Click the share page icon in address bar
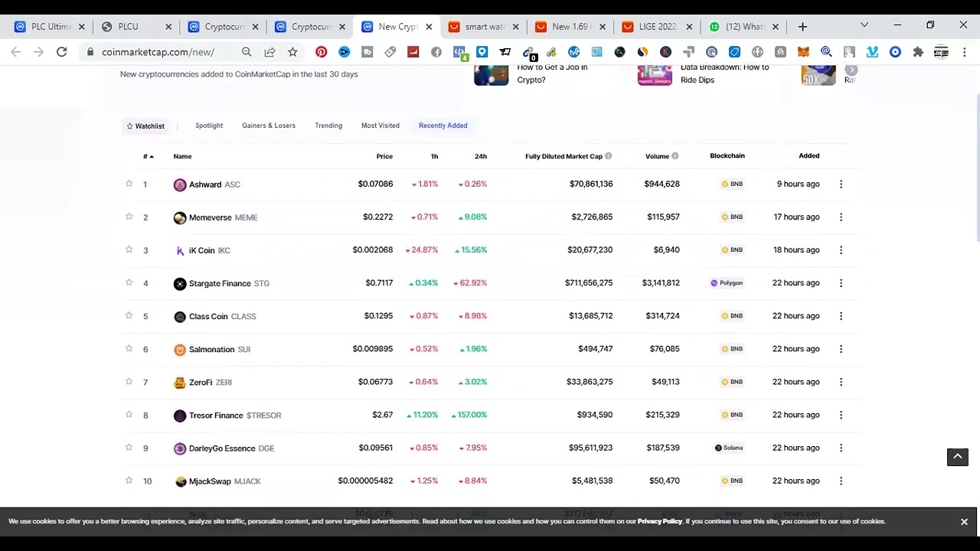980x551 pixels. 269,52
